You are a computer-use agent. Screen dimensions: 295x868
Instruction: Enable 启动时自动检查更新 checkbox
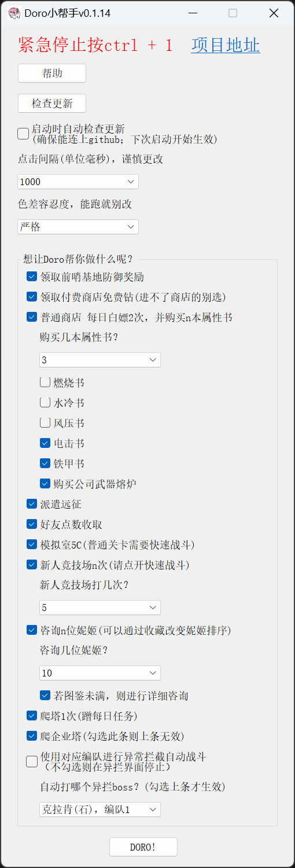coord(23,134)
